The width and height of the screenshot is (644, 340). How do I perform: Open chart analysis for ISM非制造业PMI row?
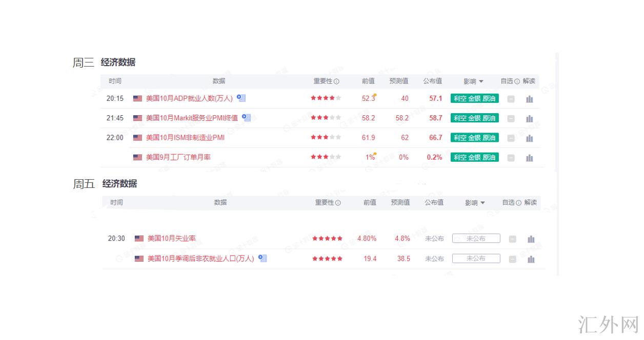pos(530,138)
